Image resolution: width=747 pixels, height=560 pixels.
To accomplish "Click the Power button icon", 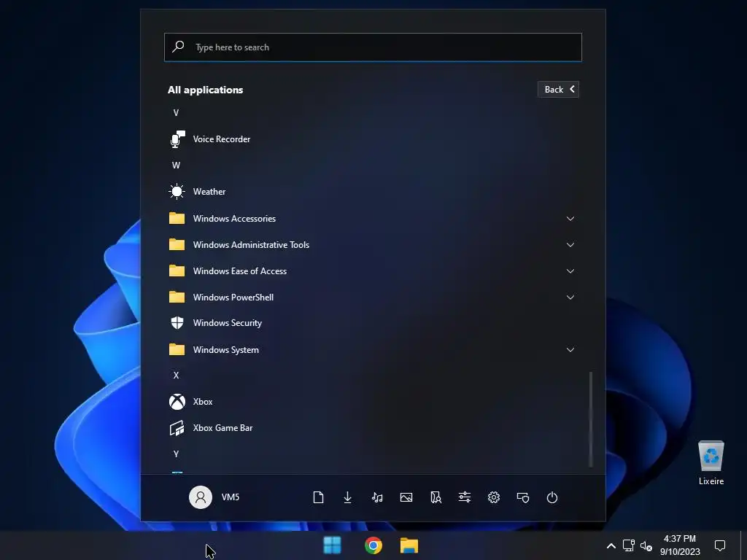I will coord(552,497).
